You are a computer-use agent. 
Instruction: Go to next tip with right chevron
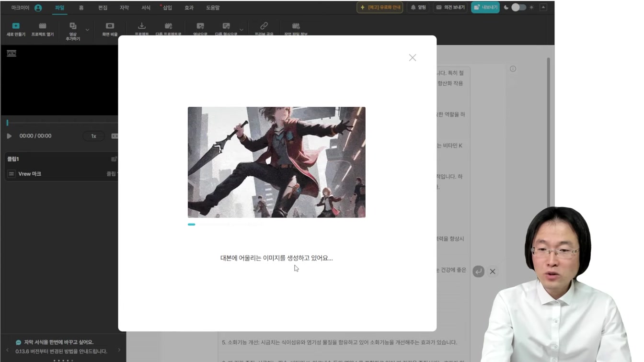(119, 350)
